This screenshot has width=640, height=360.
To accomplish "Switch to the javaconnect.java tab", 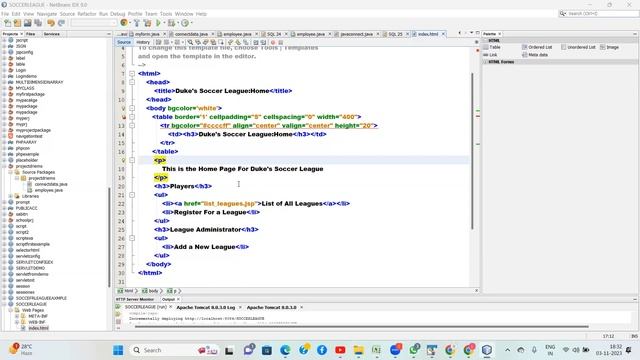I will coord(356,34).
